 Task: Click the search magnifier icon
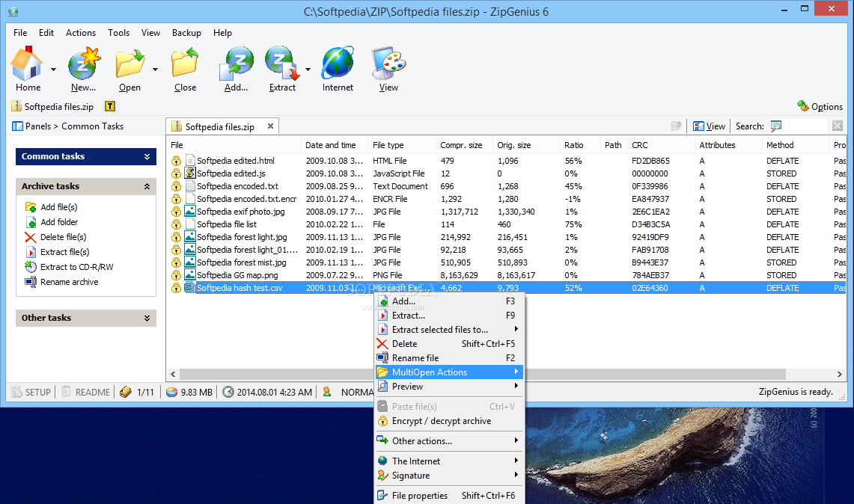click(x=776, y=126)
